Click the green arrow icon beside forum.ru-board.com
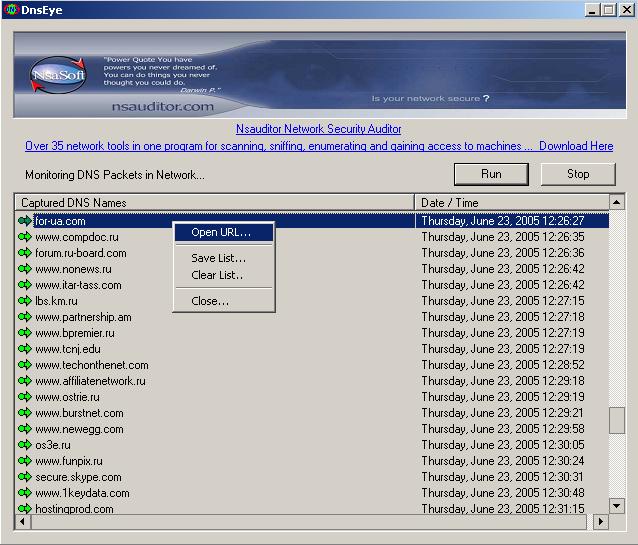Image resolution: width=638 pixels, height=545 pixels. [25, 253]
